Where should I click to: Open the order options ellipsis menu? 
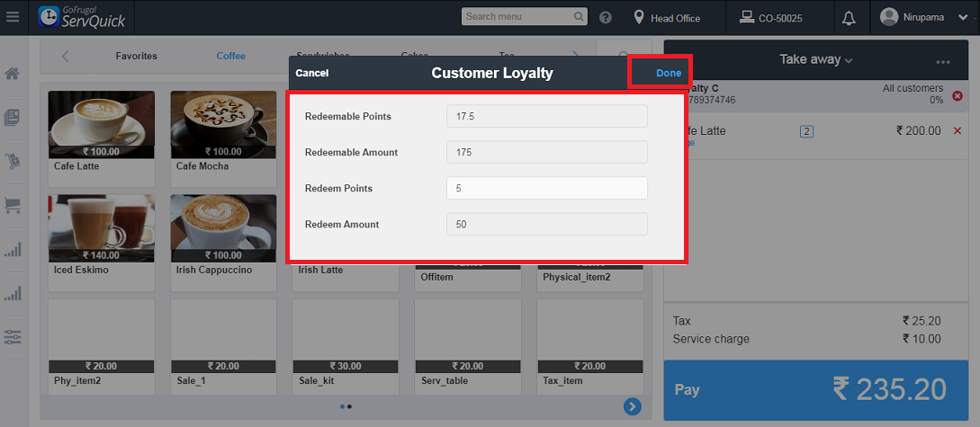click(x=942, y=62)
